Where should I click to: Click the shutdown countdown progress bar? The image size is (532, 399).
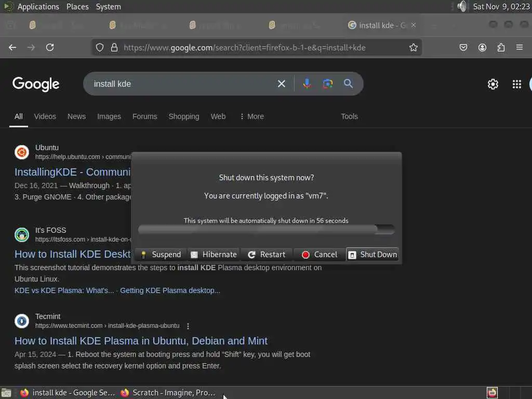click(267, 229)
